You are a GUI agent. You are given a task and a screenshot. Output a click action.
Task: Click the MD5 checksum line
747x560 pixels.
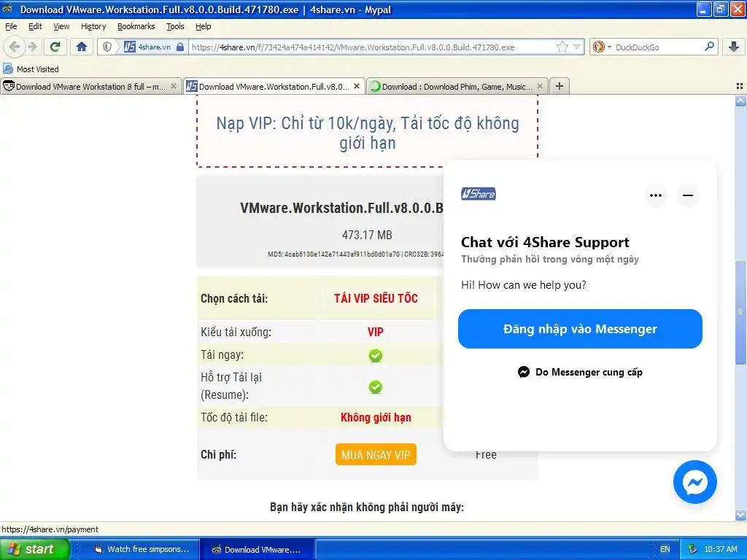point(355,254)
